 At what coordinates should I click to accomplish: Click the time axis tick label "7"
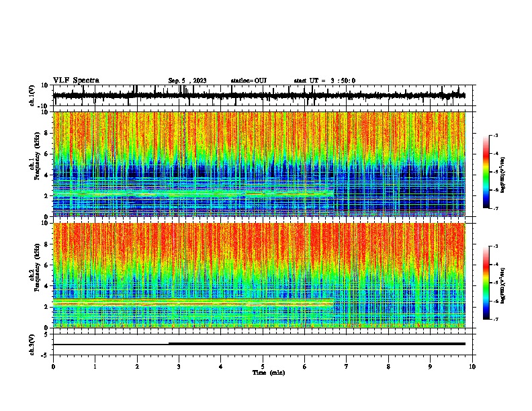coord(347,367)
